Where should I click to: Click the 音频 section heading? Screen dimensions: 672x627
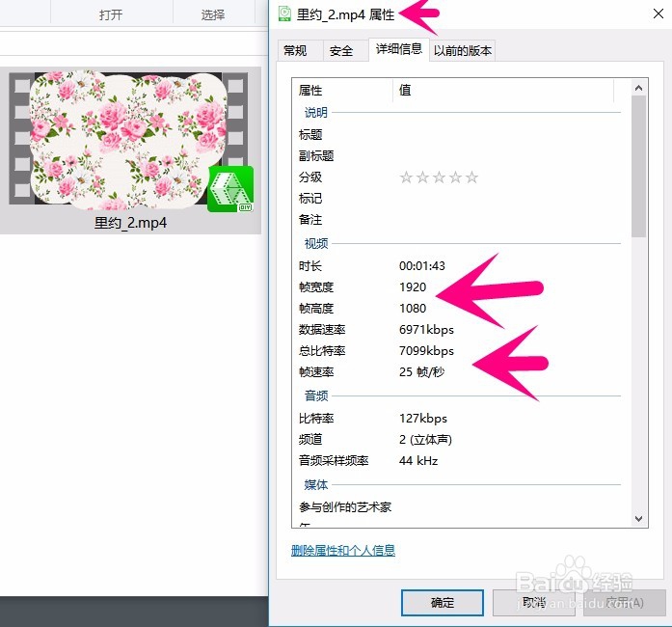click(x=316, y=395)
